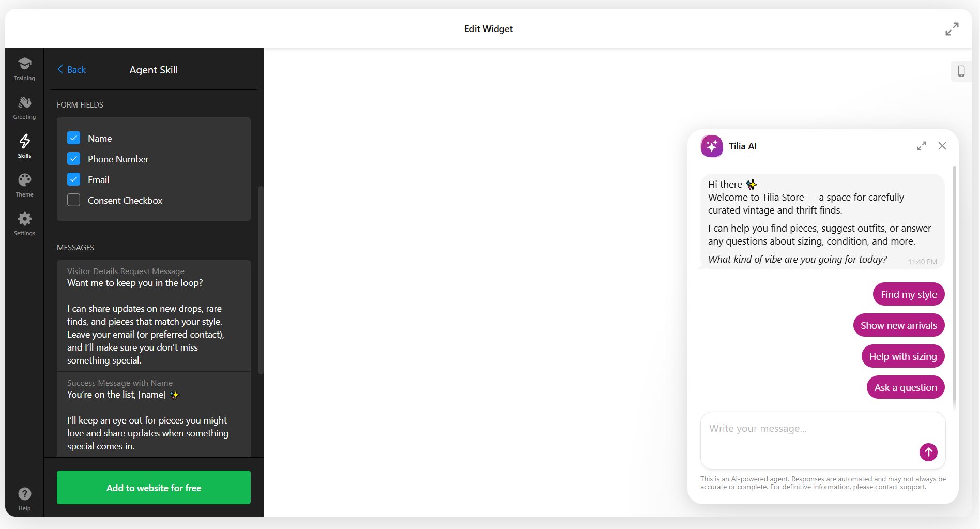Expand the Edit Widget preview fullscreen
Viewport: 980px width, 529px height.
(x=952, y=29)
